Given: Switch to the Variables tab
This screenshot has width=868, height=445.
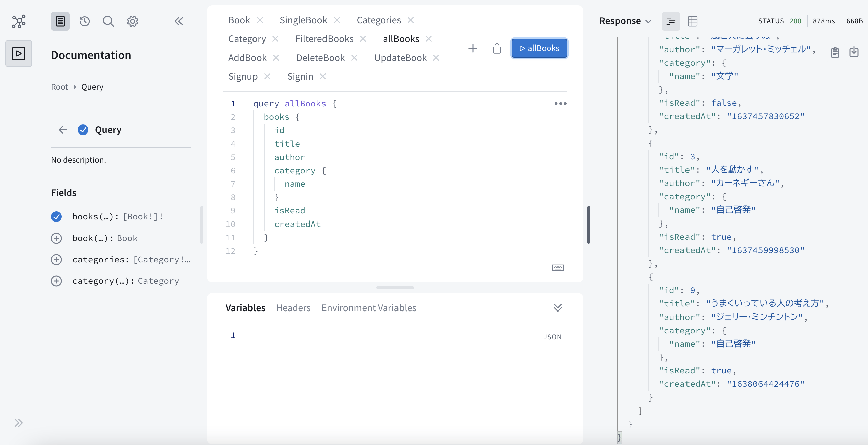Looking at the screenshot, I should pos(245,308).
